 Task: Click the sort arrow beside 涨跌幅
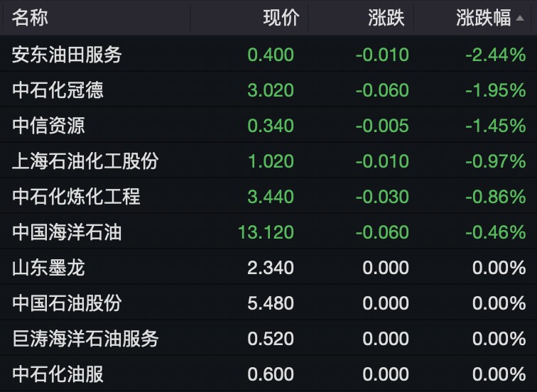tap(520, 17)
